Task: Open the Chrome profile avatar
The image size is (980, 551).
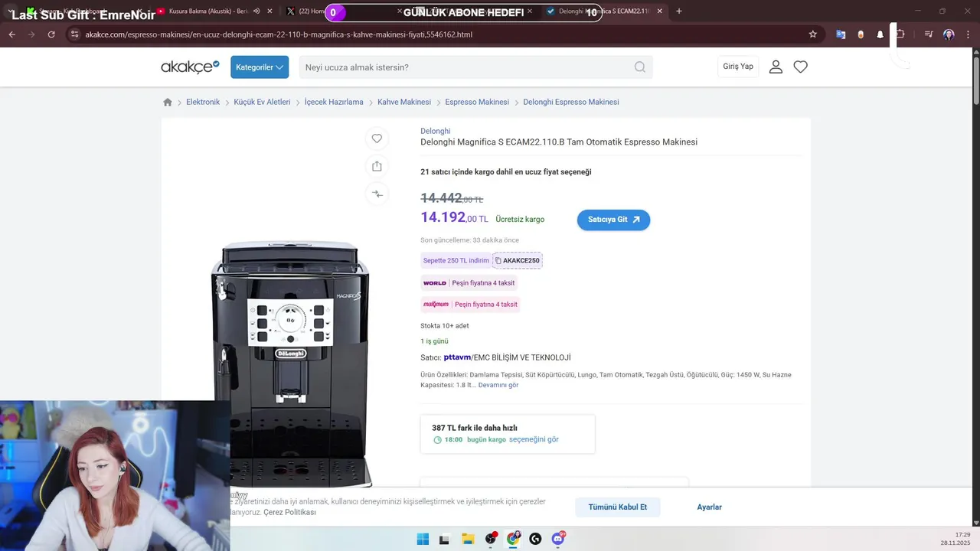Action: 949,34
